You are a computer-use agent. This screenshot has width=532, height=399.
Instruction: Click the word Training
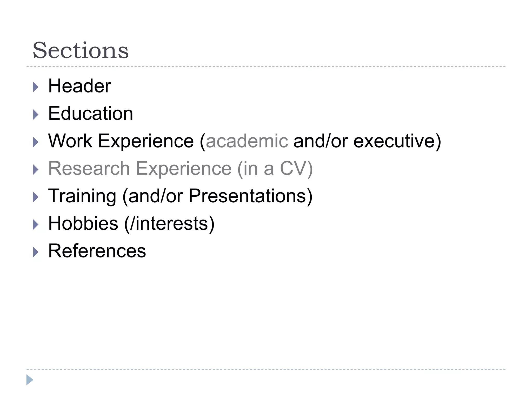pos(82,196)
